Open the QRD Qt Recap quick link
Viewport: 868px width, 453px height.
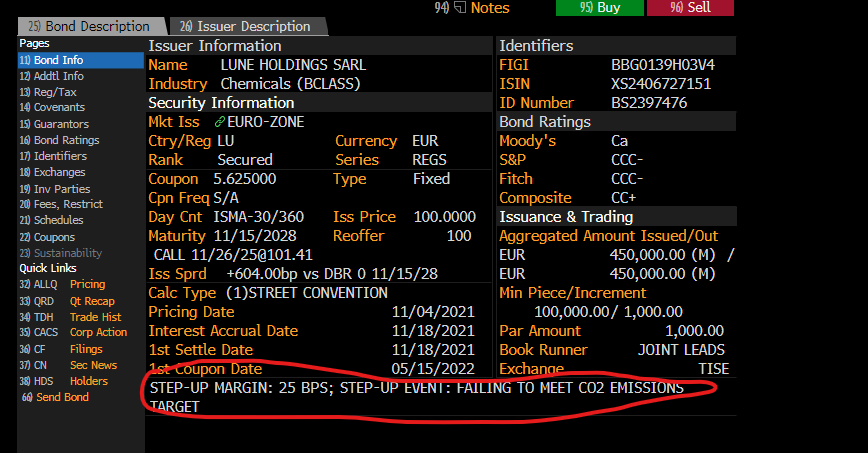[67, 301]
